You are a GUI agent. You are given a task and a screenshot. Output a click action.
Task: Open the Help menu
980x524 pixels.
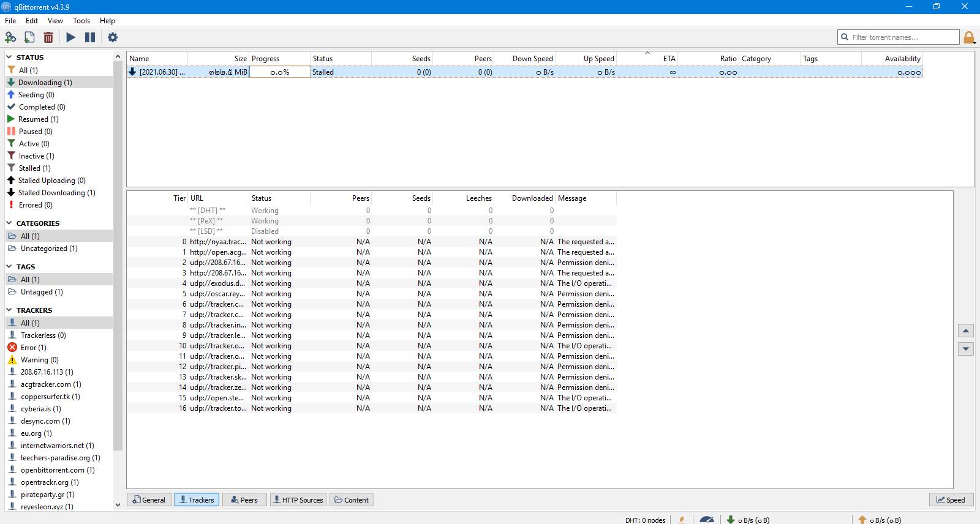(x=107, y=21)
